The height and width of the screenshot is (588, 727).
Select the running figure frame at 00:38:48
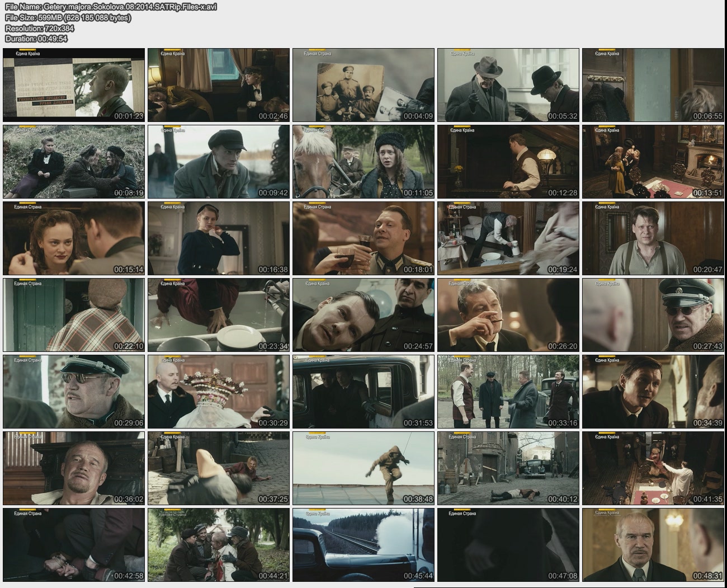tap(363, 468)
